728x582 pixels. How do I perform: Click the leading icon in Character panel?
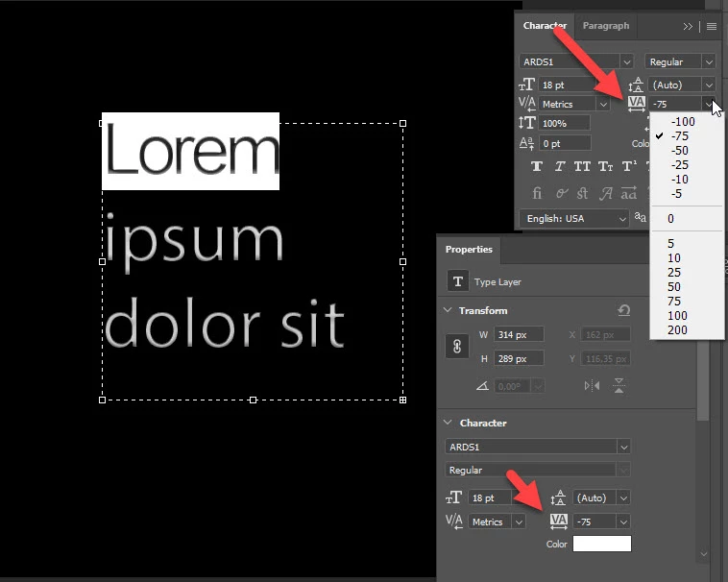click(x=636, y=85)
